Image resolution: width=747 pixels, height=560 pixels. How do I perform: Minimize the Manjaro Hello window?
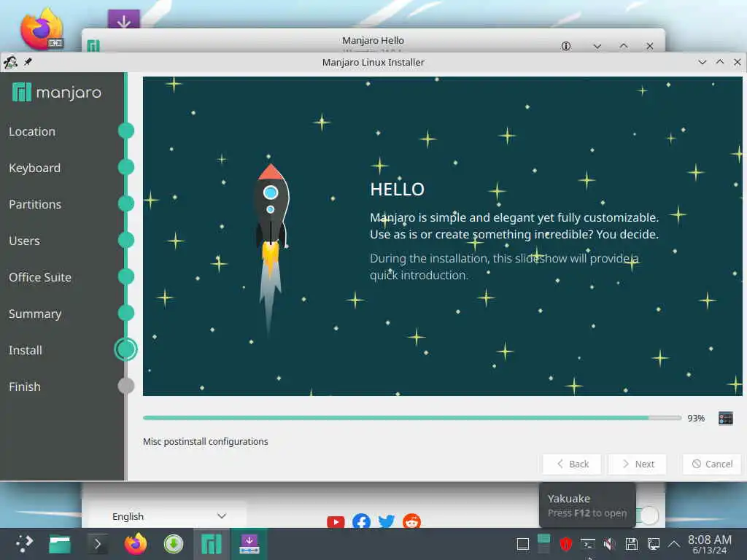597,46
